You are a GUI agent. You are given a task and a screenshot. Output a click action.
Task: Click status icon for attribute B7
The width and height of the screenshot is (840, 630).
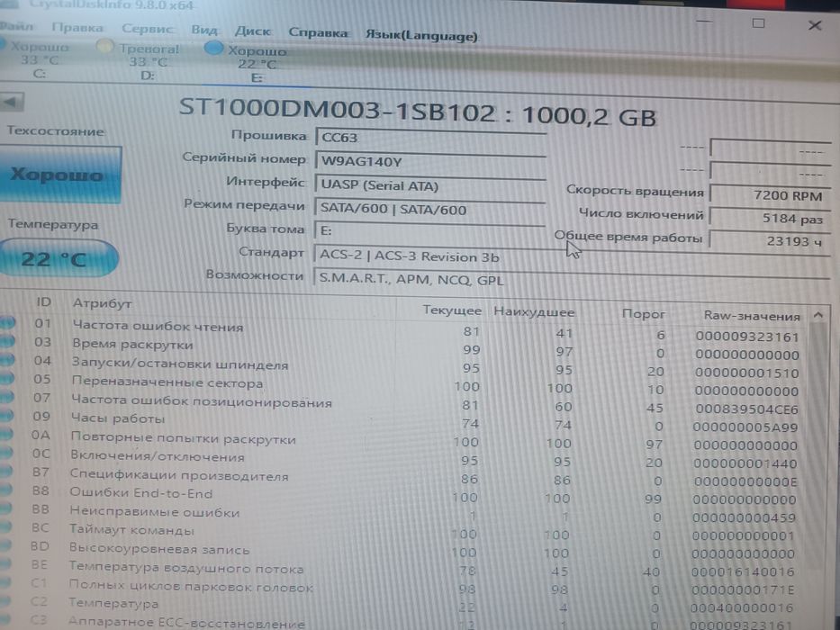point(6,472)
